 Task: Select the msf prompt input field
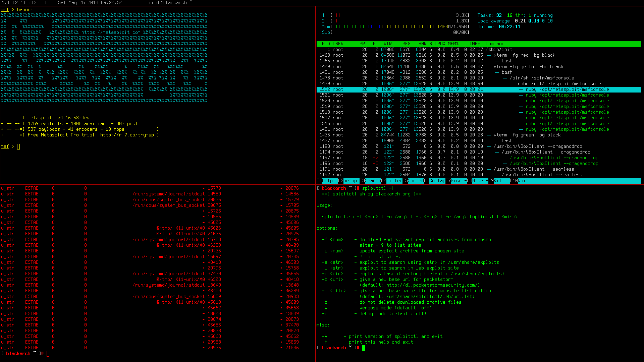19,146
